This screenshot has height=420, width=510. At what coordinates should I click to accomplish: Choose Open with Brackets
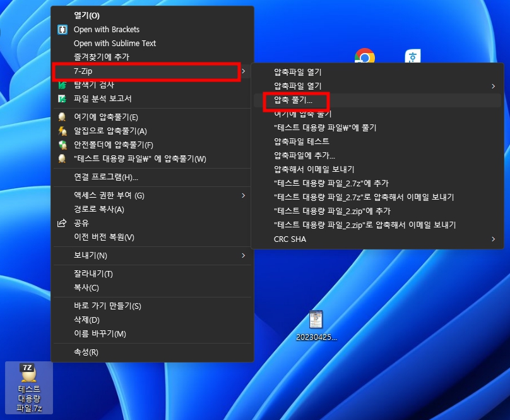(152, 30)
